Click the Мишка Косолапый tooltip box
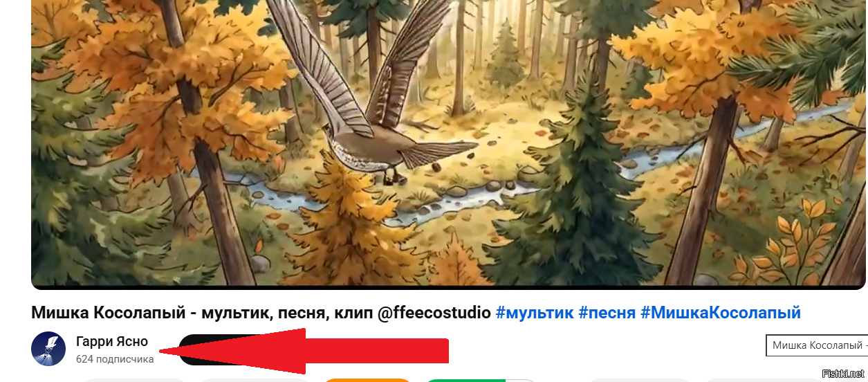 tap(817, 345)
